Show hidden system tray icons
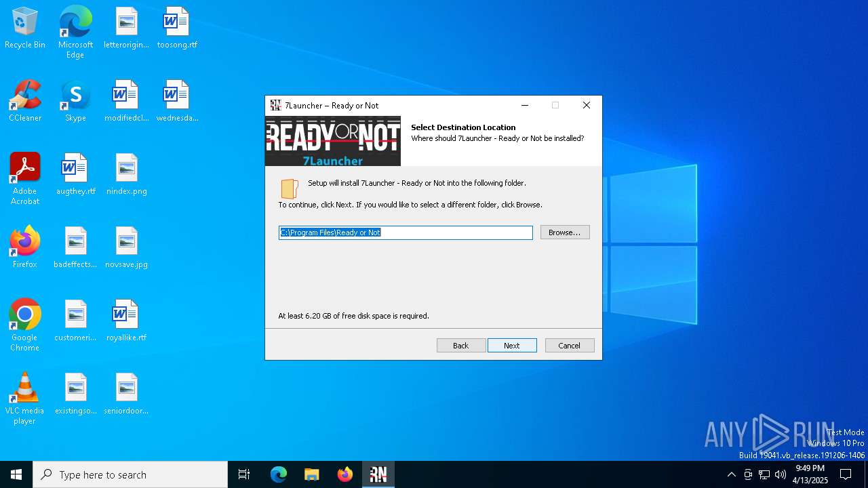The width and height of the screenshot is (868, 488). pyautogui.click(x=731, y=474)
